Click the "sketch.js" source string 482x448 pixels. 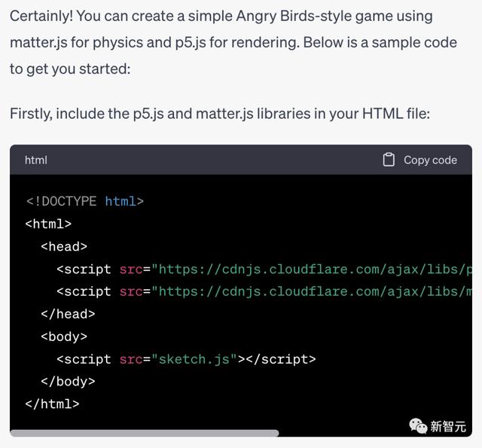[195, 359]
